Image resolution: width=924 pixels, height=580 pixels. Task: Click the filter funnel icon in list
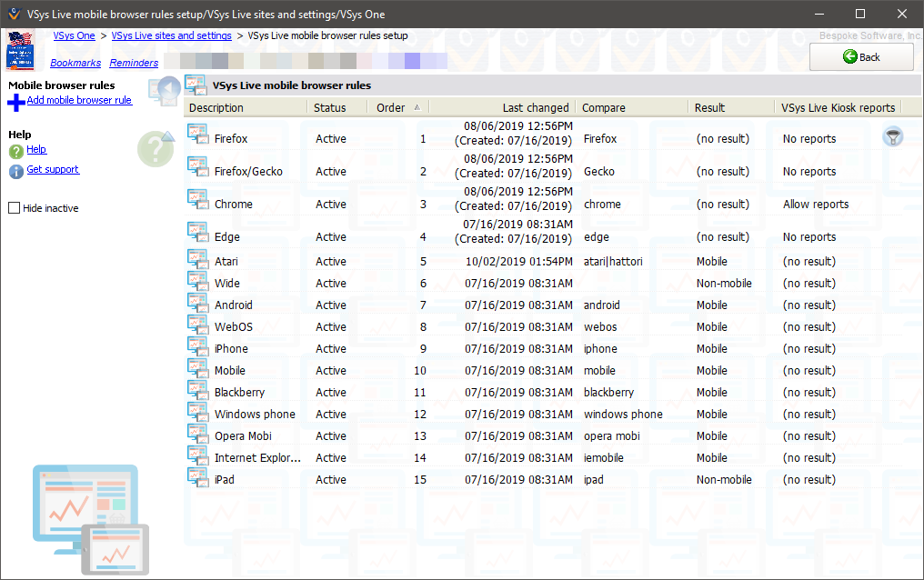click(893, 136)
